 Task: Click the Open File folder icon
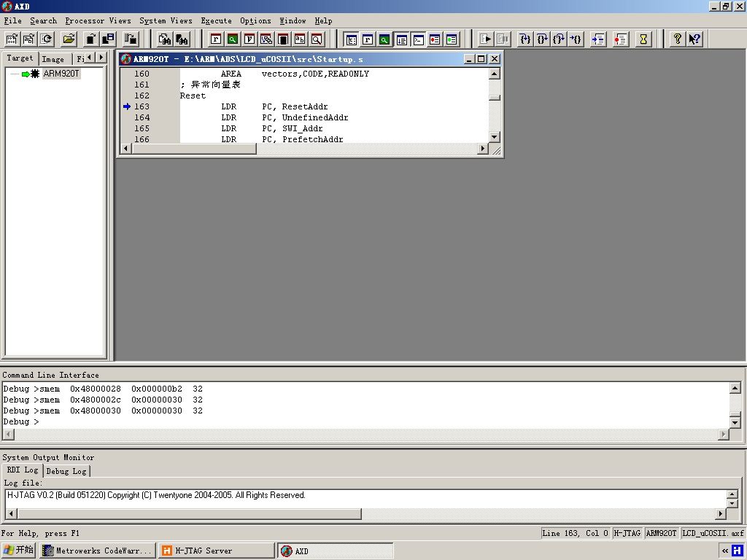point(69,39)
